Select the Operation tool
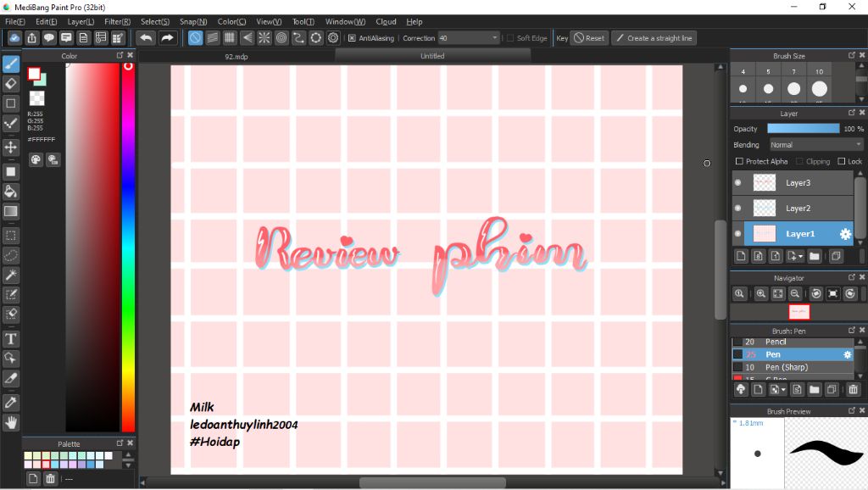Image resolution: width=868 pixels, height=490 pixels. 10,359
